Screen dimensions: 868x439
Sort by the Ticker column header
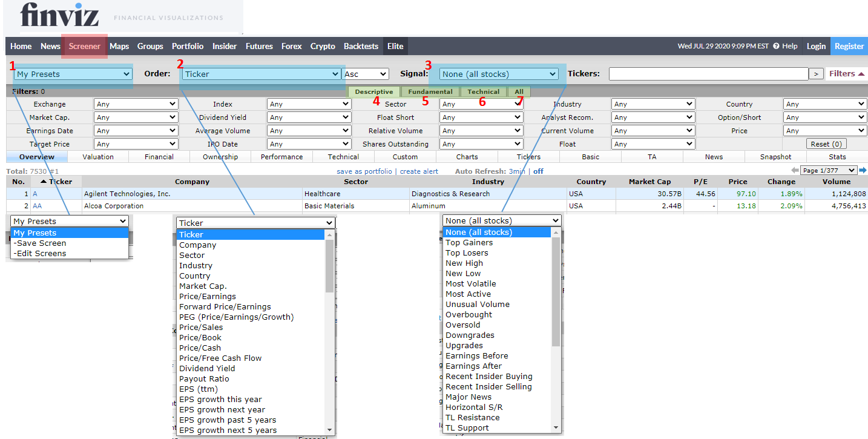pyautogui.click(x=56, y=182)
